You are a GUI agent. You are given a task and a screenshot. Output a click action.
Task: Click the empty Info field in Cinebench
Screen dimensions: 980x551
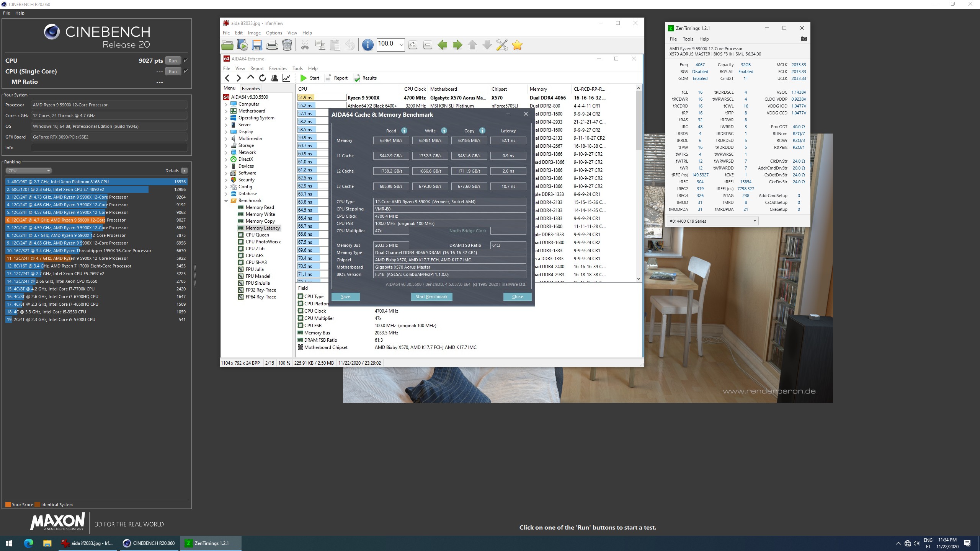pos(109,148)
